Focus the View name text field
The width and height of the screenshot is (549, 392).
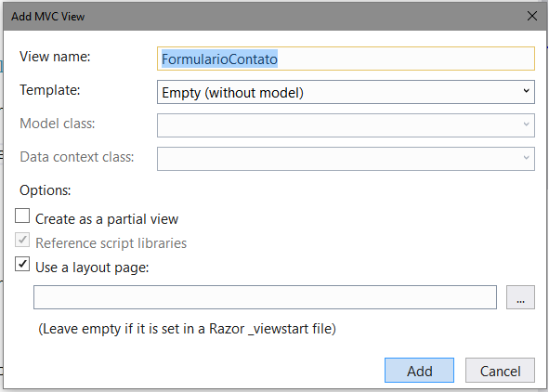pyautogui.click(x=346, y=59)
